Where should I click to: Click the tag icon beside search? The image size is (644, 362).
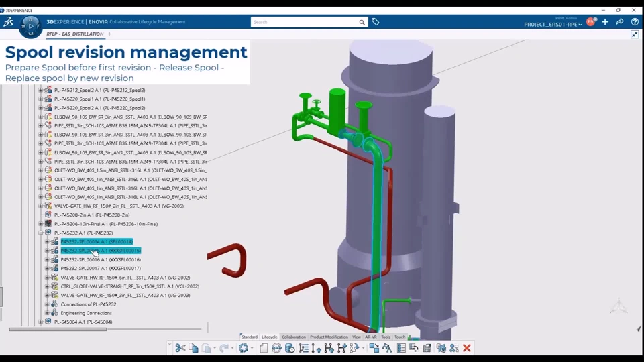click(376, 22)
